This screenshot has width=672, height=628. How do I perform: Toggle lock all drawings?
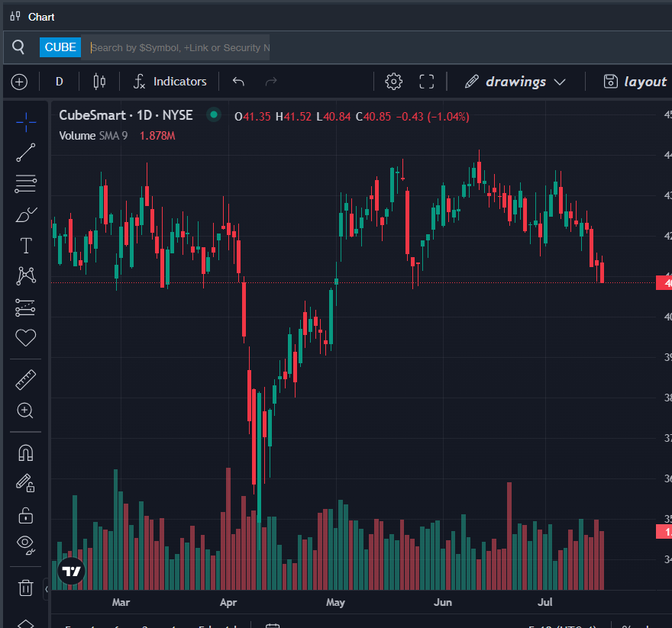(26, 515)
